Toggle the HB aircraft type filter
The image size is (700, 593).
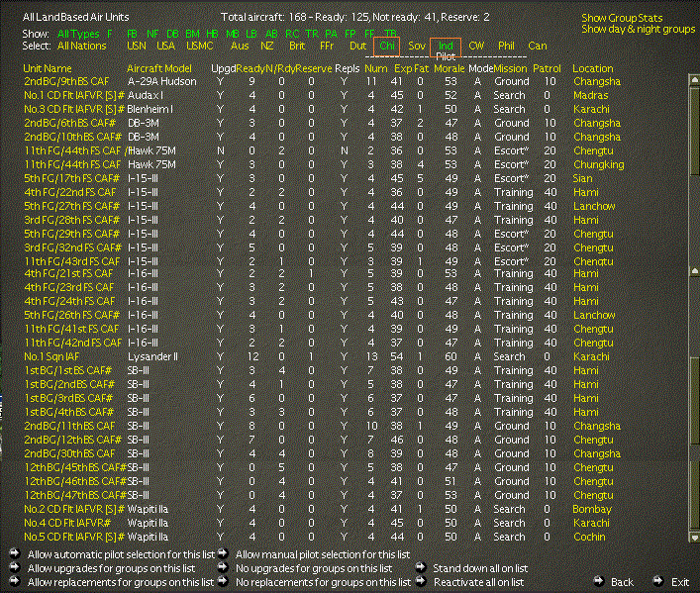pyautogui.click(x=212, y=34)
